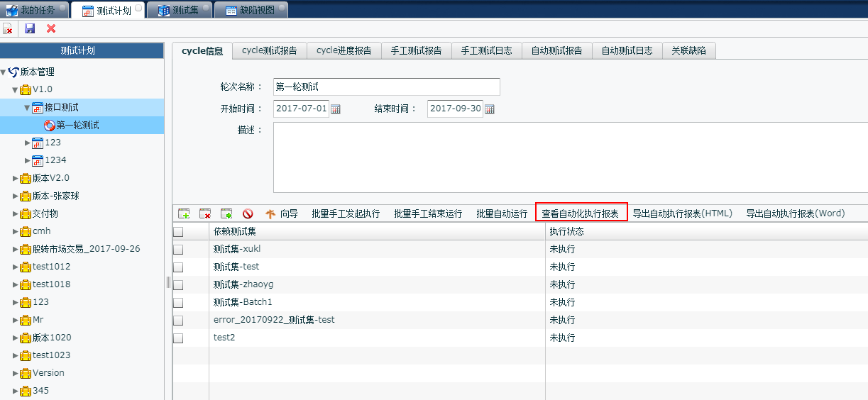Click the add row icon with green plus
The image size is (868, 400).
[184, 213]
